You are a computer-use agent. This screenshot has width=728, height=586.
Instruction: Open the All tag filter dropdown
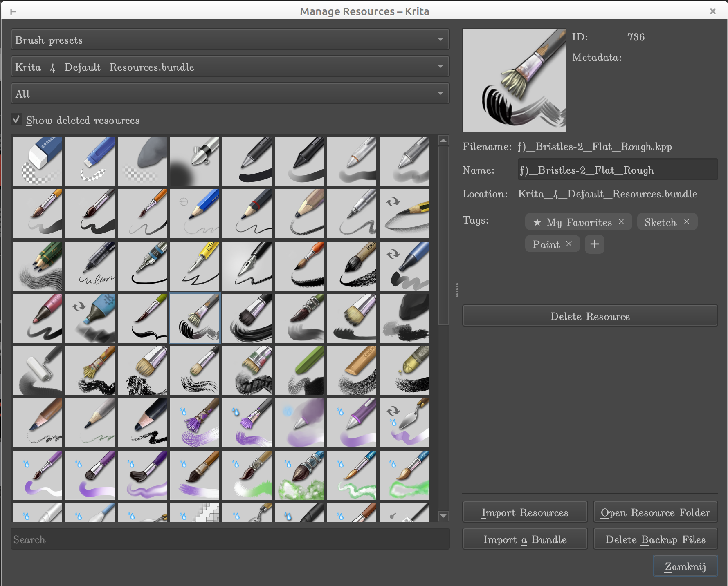point(230,94)
